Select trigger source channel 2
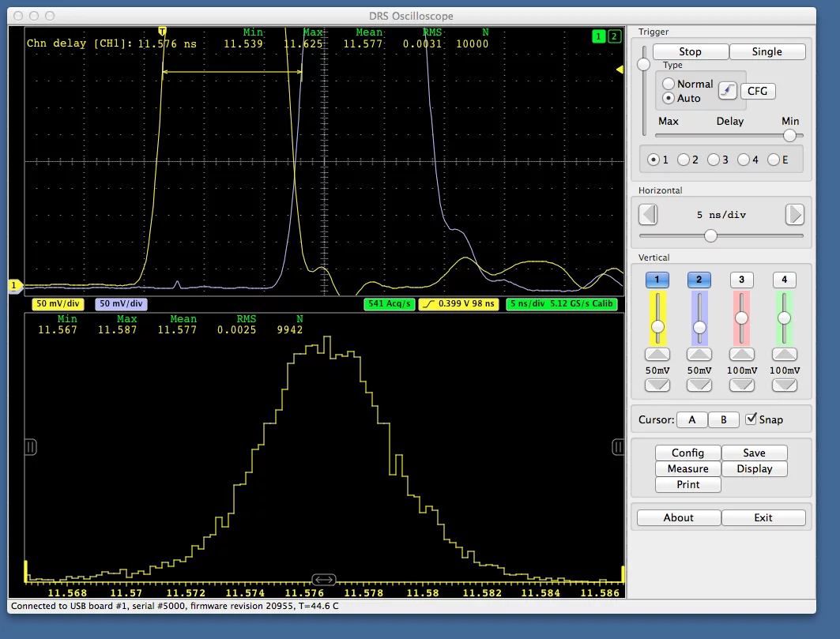The width and height of the screenshot is (840, 639). click(684, 159)
